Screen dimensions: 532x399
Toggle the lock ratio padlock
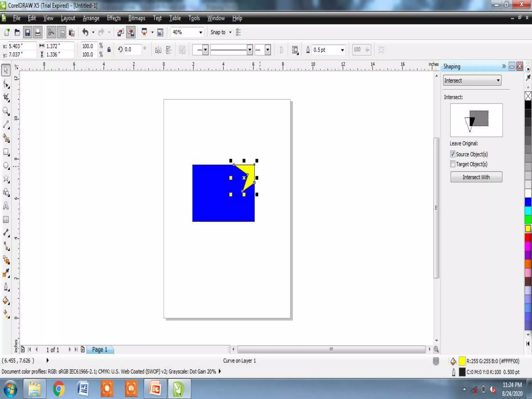[109, 49]
